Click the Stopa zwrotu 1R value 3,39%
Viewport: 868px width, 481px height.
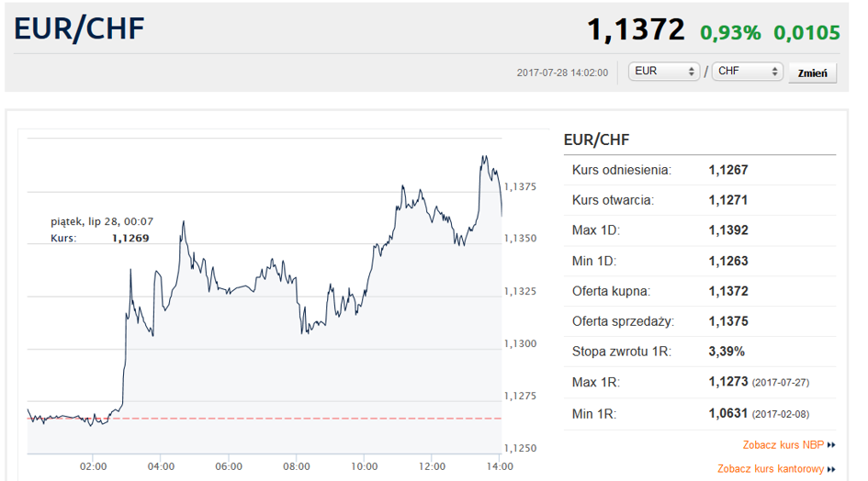click(727, 352)
